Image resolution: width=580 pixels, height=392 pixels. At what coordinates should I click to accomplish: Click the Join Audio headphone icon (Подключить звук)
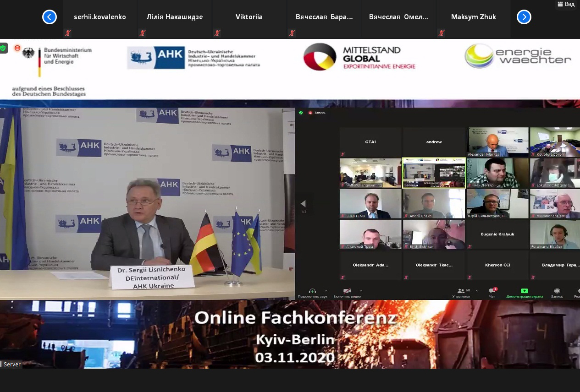(312, 291)
